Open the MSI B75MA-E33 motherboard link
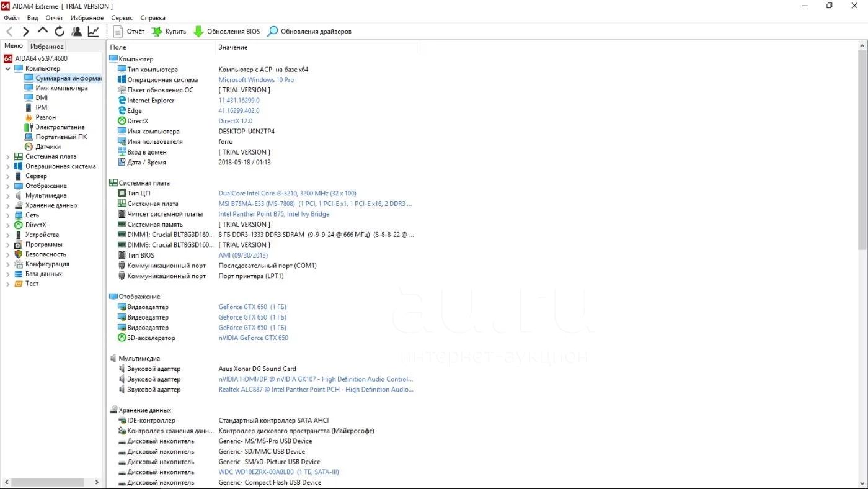868x489 pixels. coord(315,204)
